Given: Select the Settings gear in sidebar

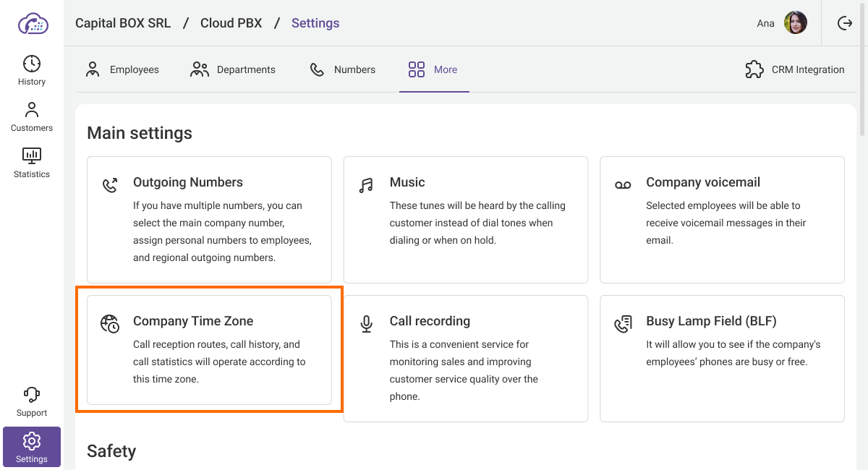Looking at the screenshot, I should (x=32, y=447).
